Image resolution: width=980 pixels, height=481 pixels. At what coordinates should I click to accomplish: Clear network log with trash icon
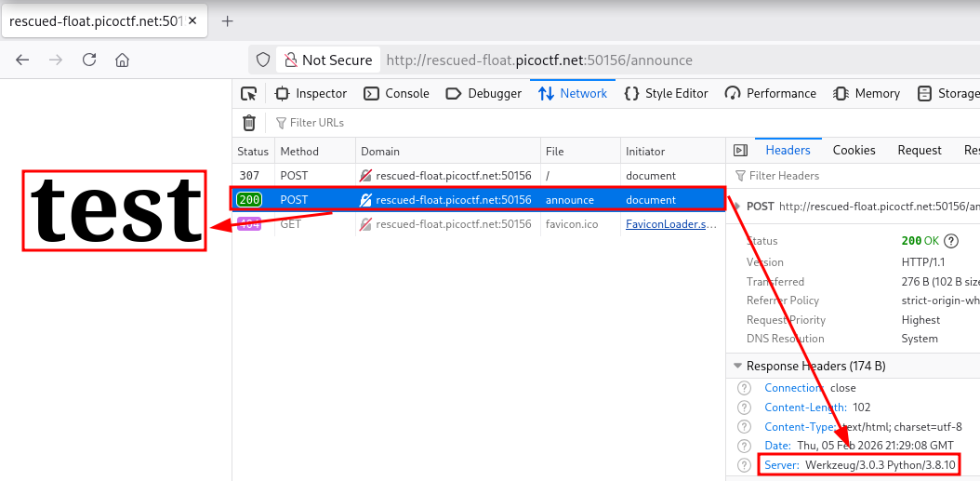(x=249, y=123)
